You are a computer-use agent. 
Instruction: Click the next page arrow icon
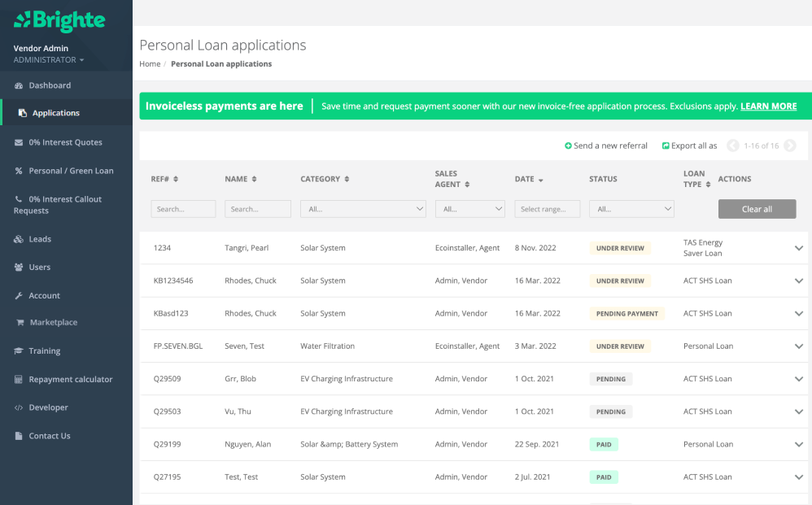(x=789, y=146)
